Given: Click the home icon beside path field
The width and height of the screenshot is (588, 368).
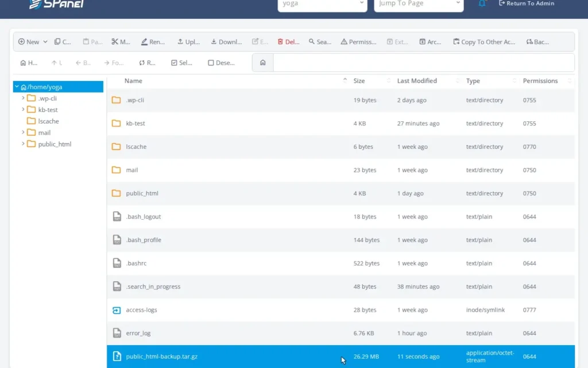Looking at the screenshot, I should 263,63.
